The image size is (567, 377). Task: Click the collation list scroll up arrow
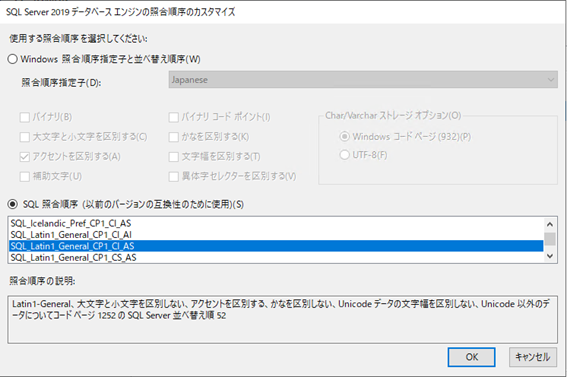550,224
